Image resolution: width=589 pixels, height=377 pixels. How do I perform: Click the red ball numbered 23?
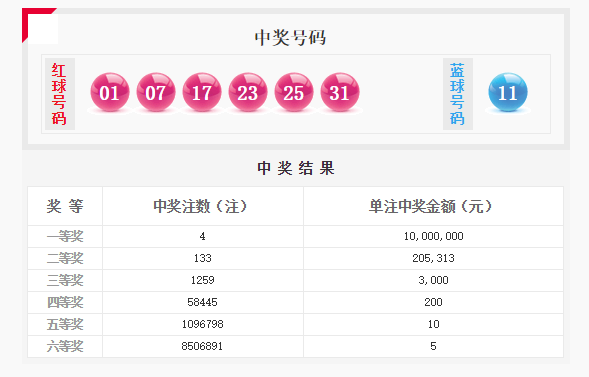248,92
